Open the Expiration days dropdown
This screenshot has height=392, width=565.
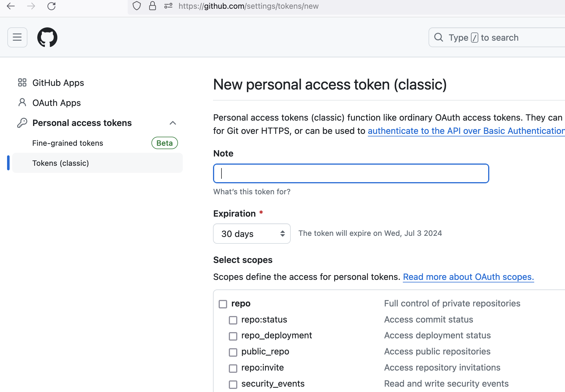click(x=252, y=233)
